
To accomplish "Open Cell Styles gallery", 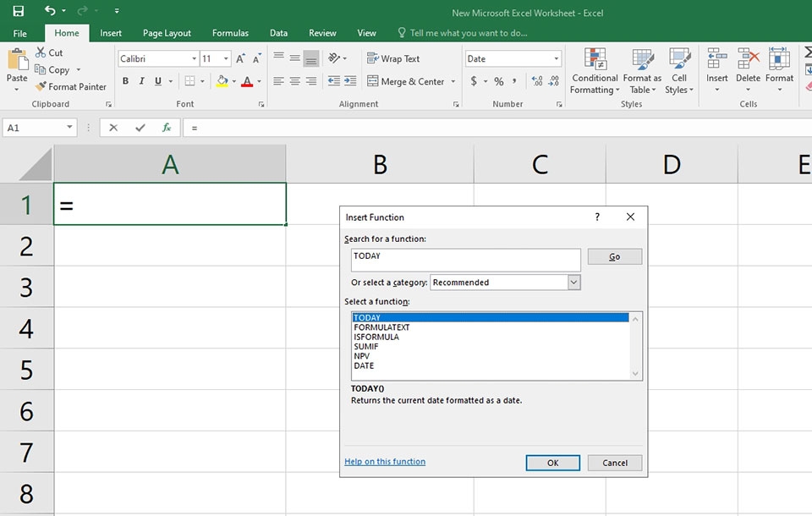I will pyautogui.click(x=679, y=71).
